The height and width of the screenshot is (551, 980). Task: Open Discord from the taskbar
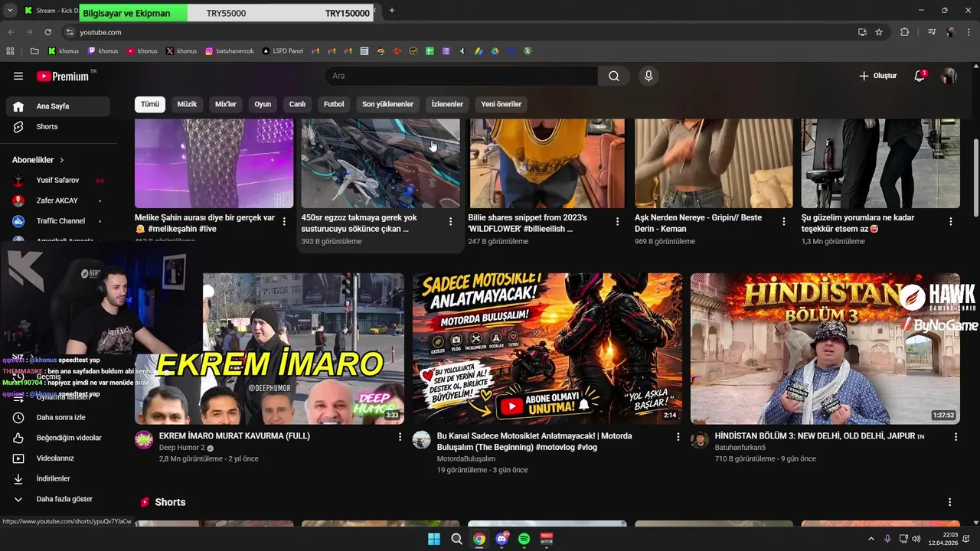[501, 539]
